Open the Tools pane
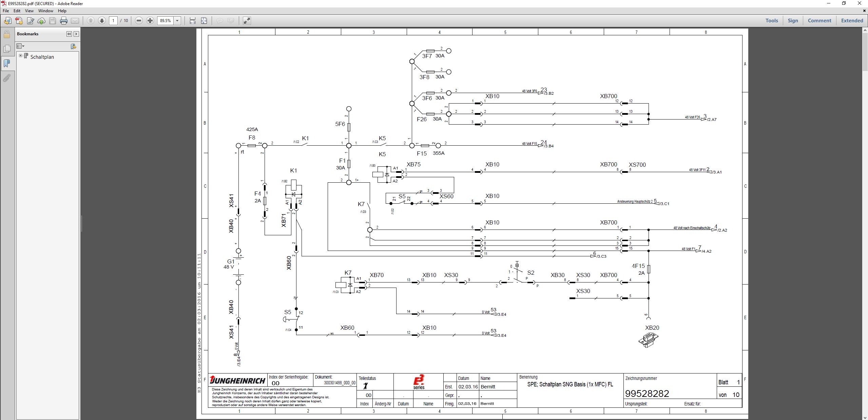The width and height of the screenshot is (868, 420). click(771, 21)
